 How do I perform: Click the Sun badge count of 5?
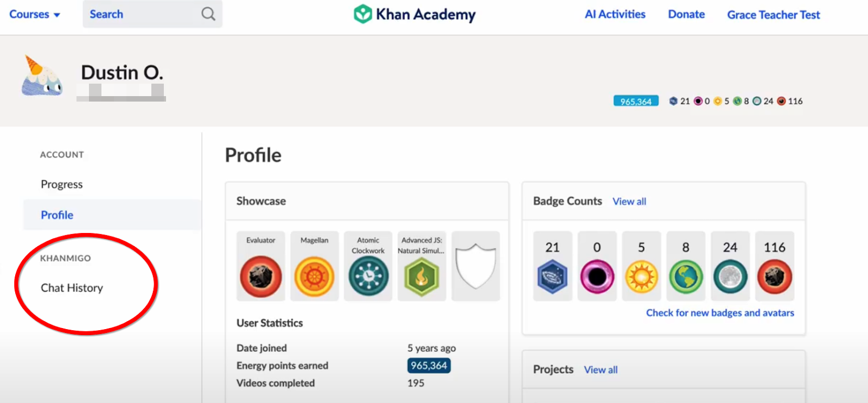tap(641, 266)
